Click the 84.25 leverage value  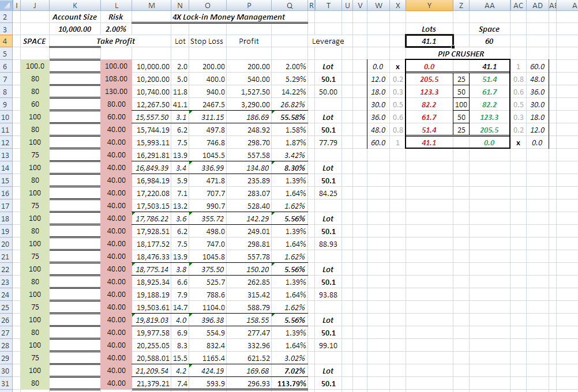pyautogui.click(x=328, y=193)
